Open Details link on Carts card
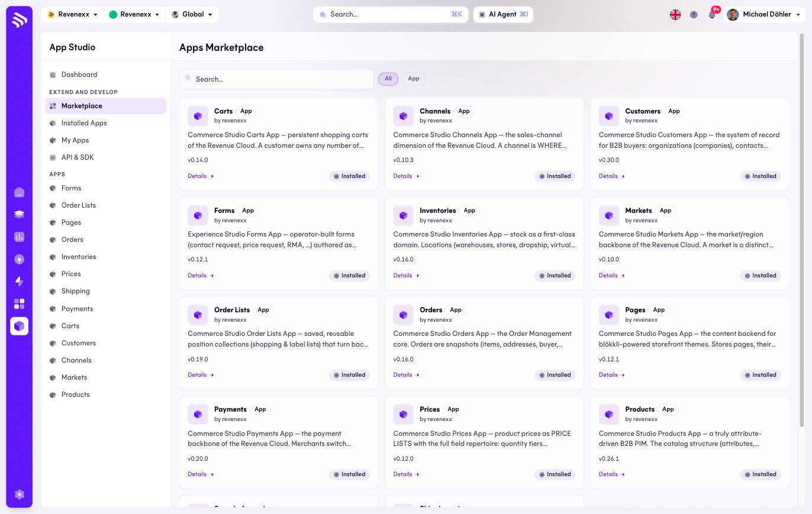This screenshot has height=514, width=812. coord(201,176)
